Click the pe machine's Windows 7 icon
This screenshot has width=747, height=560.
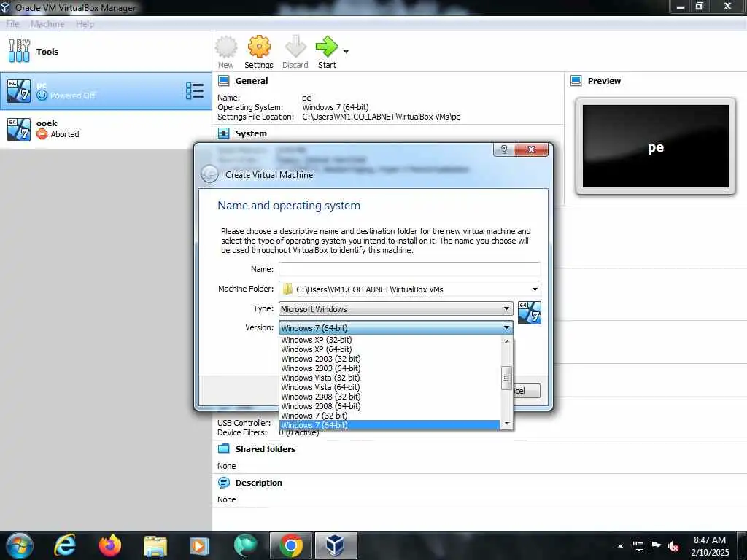19,91
